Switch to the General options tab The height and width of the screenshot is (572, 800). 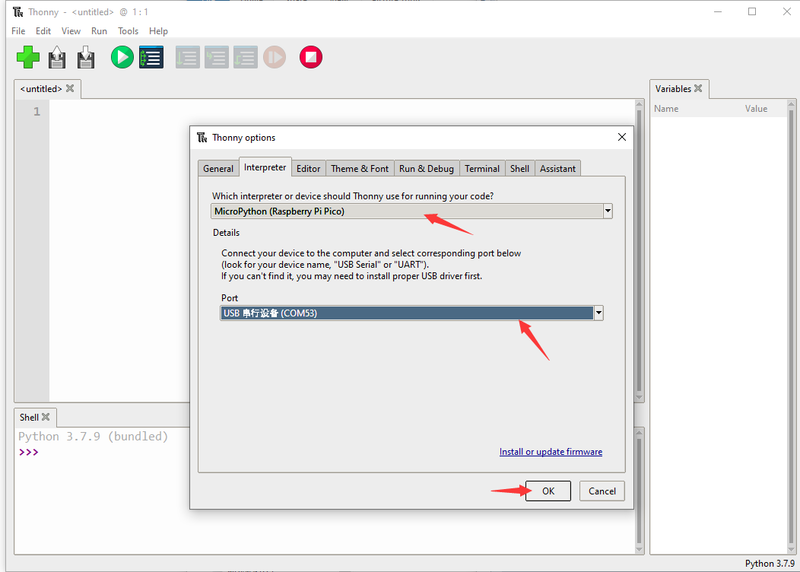pos(218,168)
